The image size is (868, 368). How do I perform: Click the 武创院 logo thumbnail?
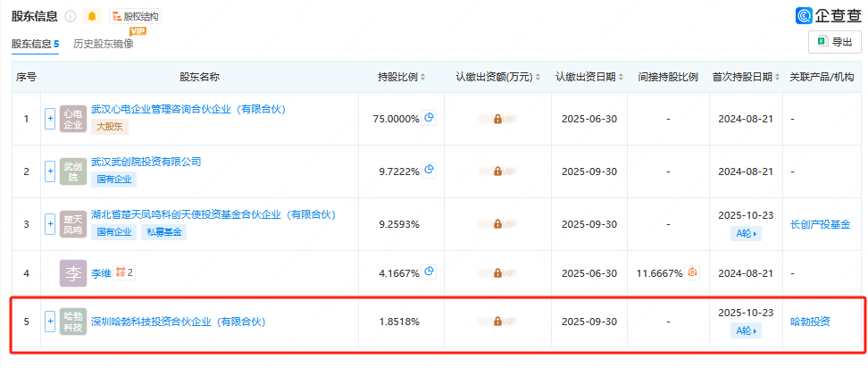tap(73, 171)
